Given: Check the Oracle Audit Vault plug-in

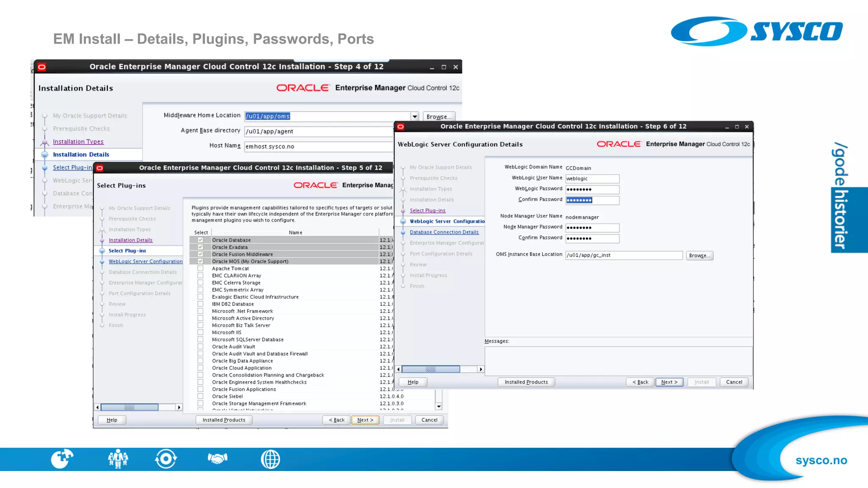Looking at the screenshot, I should tap(200, 347).
